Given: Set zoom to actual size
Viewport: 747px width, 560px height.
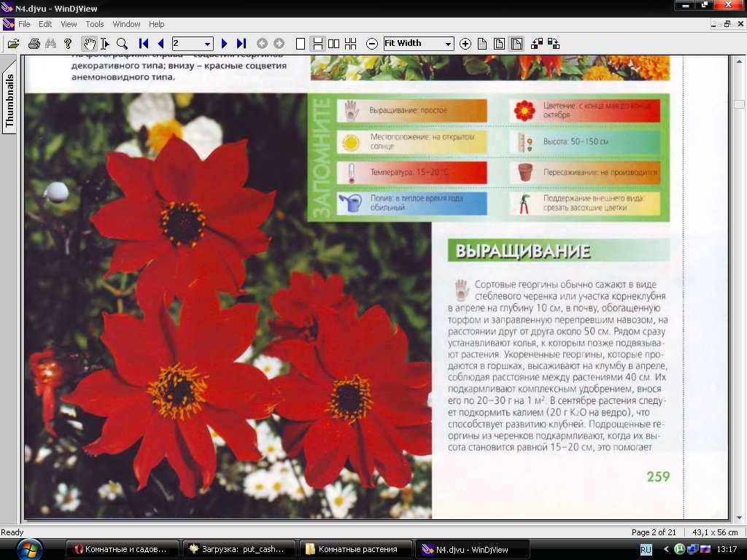Looking at the screenshot, I should (x=482, y=44).
